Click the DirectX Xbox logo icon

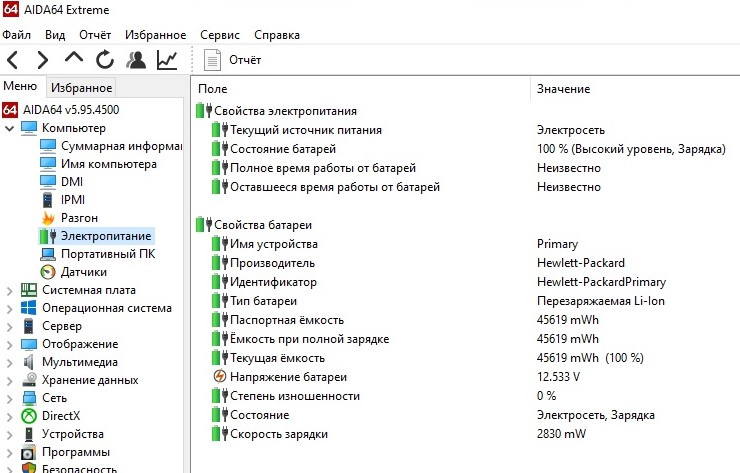coord(29,416)
